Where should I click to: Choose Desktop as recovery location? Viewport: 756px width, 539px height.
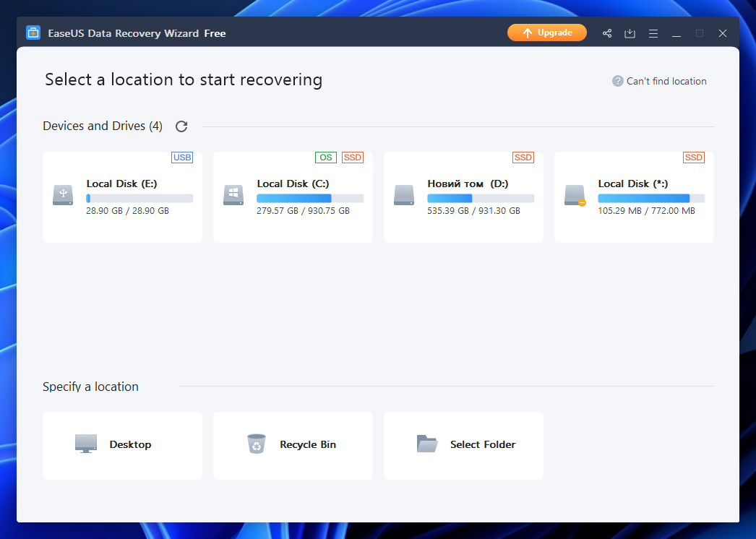click(x=122, y=445)
